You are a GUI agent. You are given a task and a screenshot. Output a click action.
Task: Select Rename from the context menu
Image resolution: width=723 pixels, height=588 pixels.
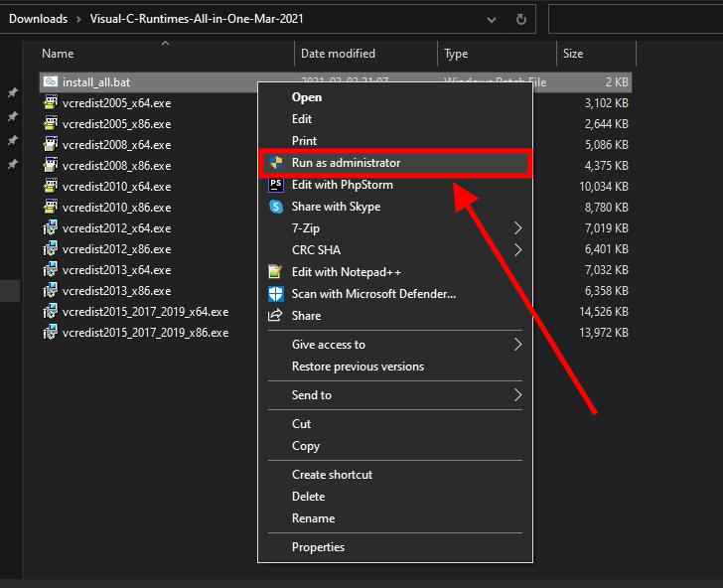point(313,518)
